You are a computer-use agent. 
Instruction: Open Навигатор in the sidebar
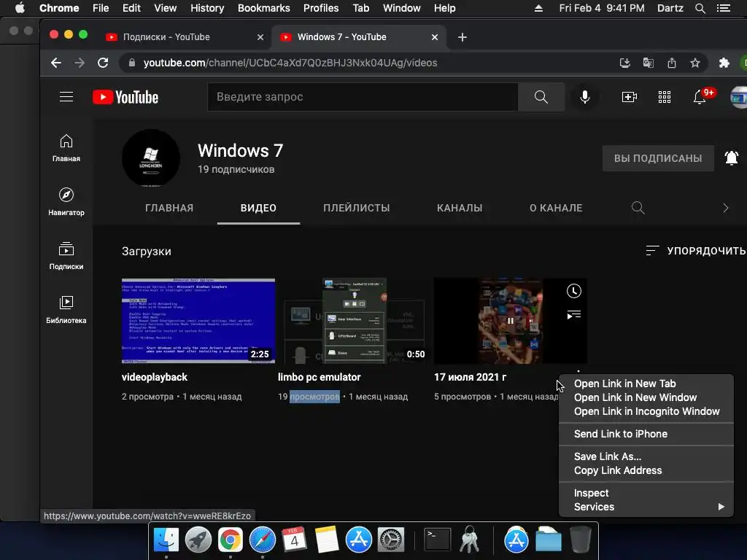66,202
